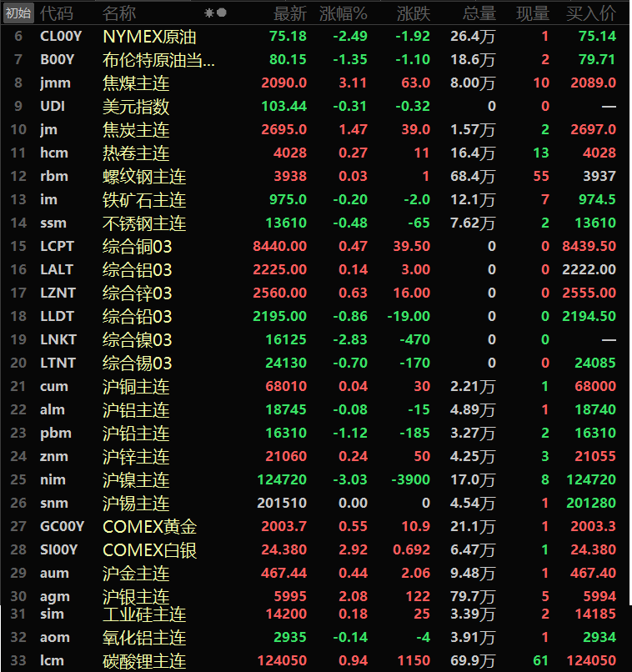Select the 螺纹钢主连 row
The height and width of the screenshot is (672, 632).
(316, 177)
